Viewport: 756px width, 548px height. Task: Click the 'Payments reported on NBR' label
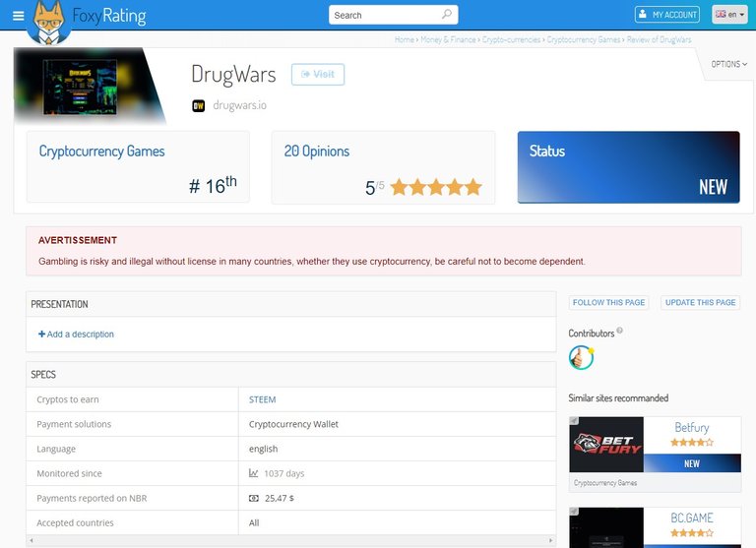pyautogui.click(x=92, y=498)
